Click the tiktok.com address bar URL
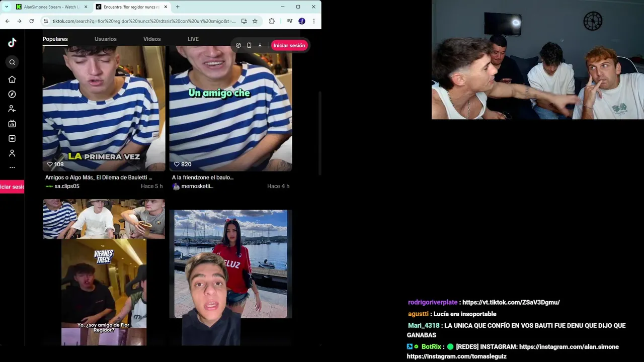The image size is (644, 362). point(143,21)
